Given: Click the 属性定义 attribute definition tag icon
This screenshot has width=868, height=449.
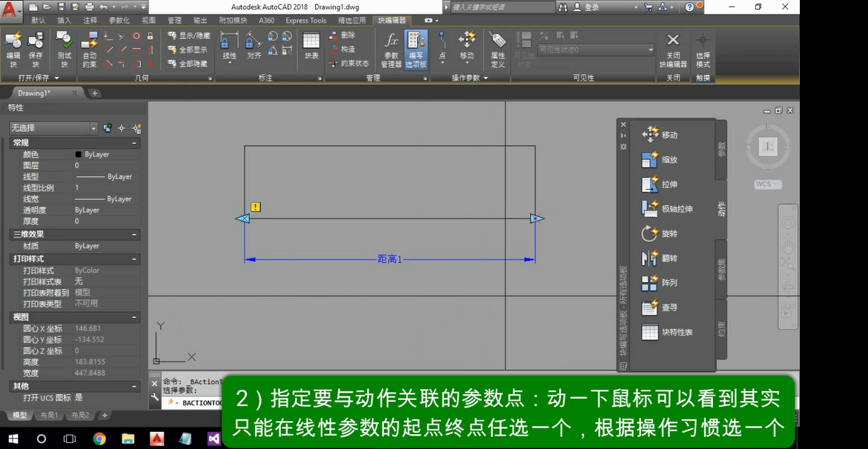Looking at the screenshot, I should click(497, 50).
